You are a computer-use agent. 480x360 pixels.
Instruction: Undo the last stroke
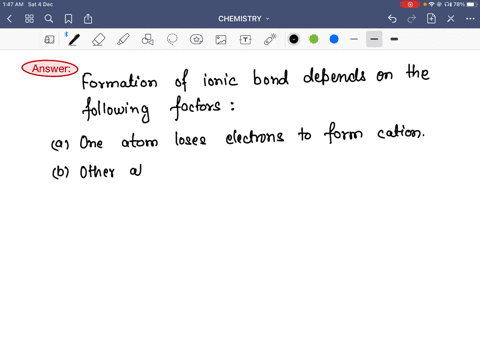pyautogui.click(x=392, y=19)
